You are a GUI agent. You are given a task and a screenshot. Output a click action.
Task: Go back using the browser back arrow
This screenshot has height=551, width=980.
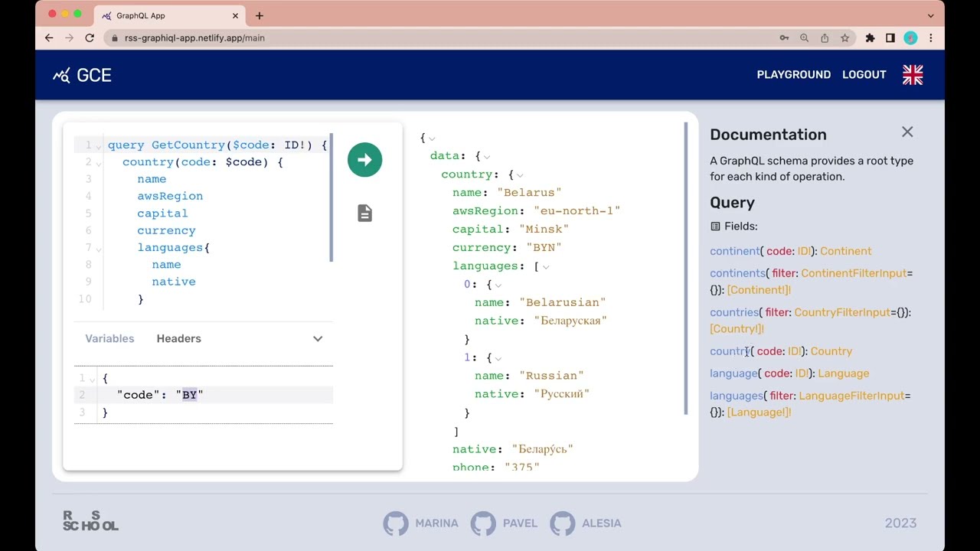coord(49,37)
